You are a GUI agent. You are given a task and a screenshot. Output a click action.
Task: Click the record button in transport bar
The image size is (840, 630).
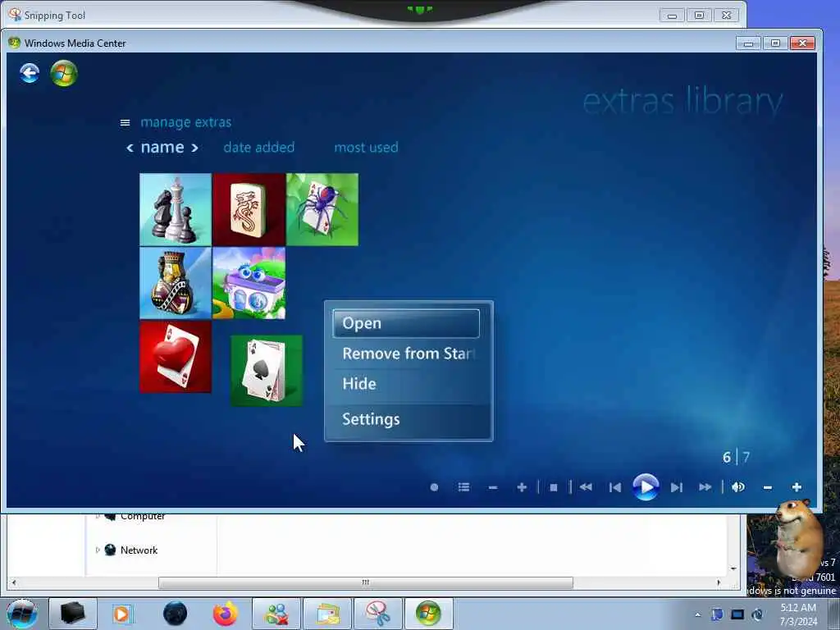[435, 487]
